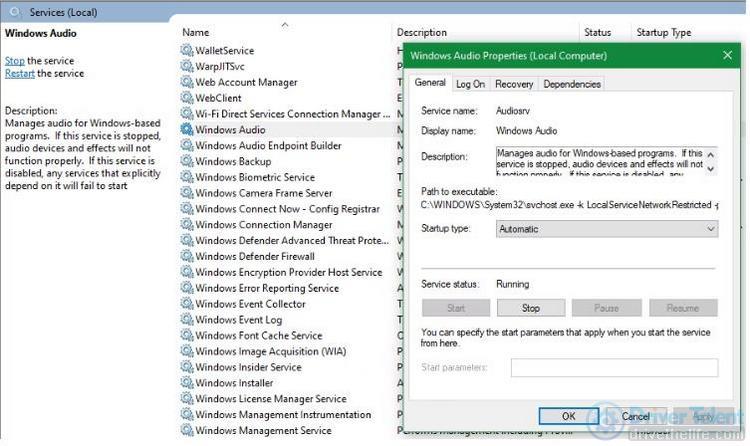This screenshot has height=446, width=750.
Task: Select the Windows Event Log service name
Action: [x=238, y=320]
